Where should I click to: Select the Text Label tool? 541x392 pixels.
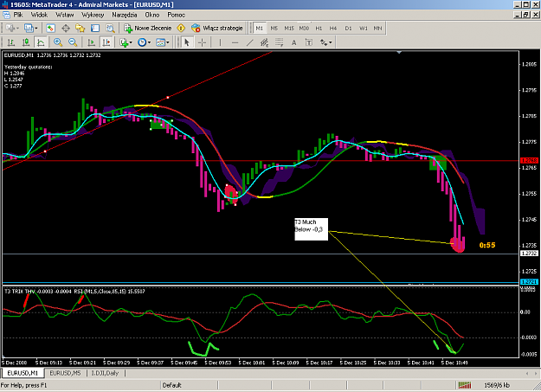click(309, 42)
